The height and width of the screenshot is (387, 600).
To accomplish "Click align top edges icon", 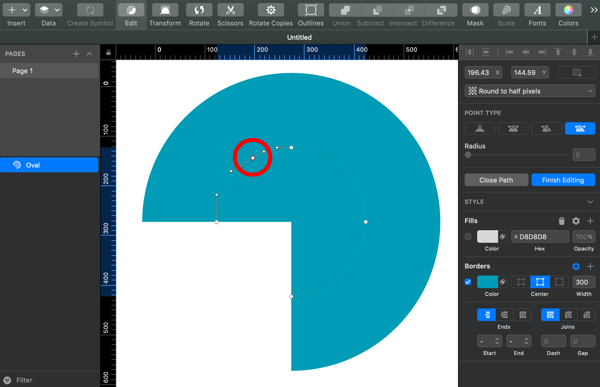I will point(558,52).
